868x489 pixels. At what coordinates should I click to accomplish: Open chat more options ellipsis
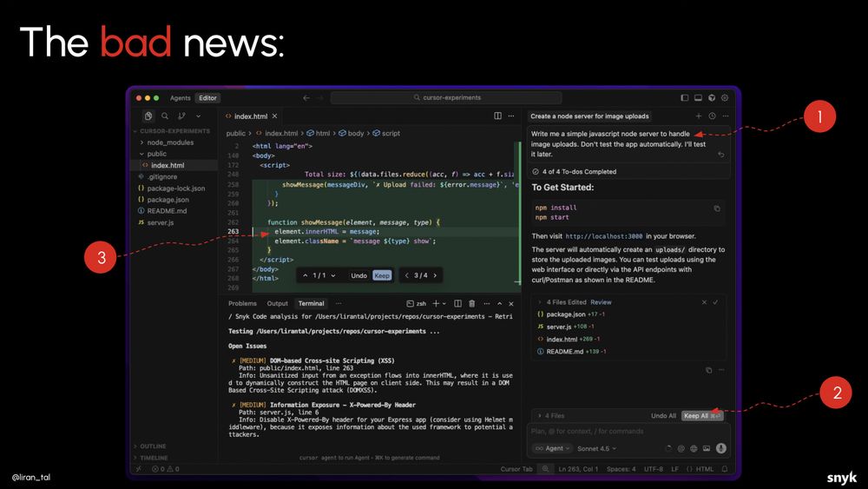click(725, 116)
